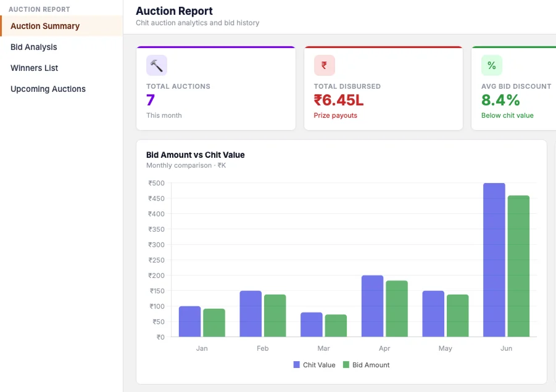Click the Jun Chit Value bar
Viewport: 556px width, 392px height.
(x=494, y=260)
